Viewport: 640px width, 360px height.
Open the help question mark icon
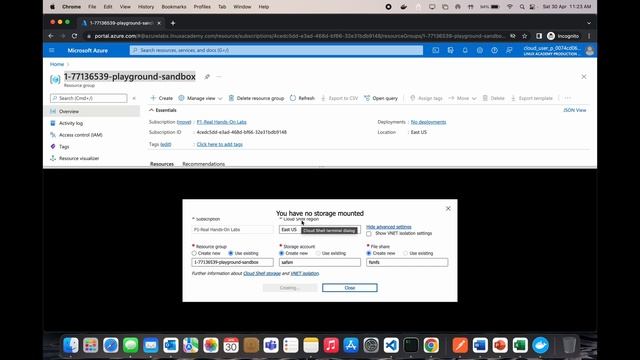click(494, 50)
